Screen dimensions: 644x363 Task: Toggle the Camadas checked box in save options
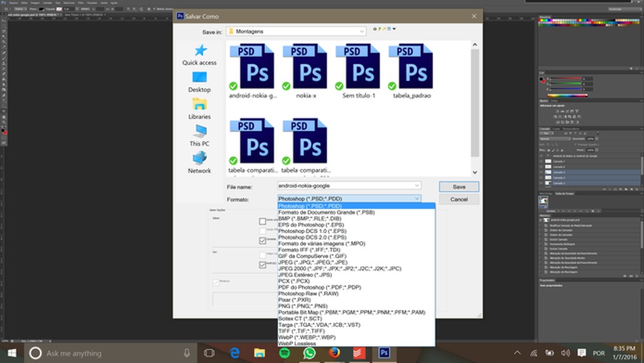[262, 241]
